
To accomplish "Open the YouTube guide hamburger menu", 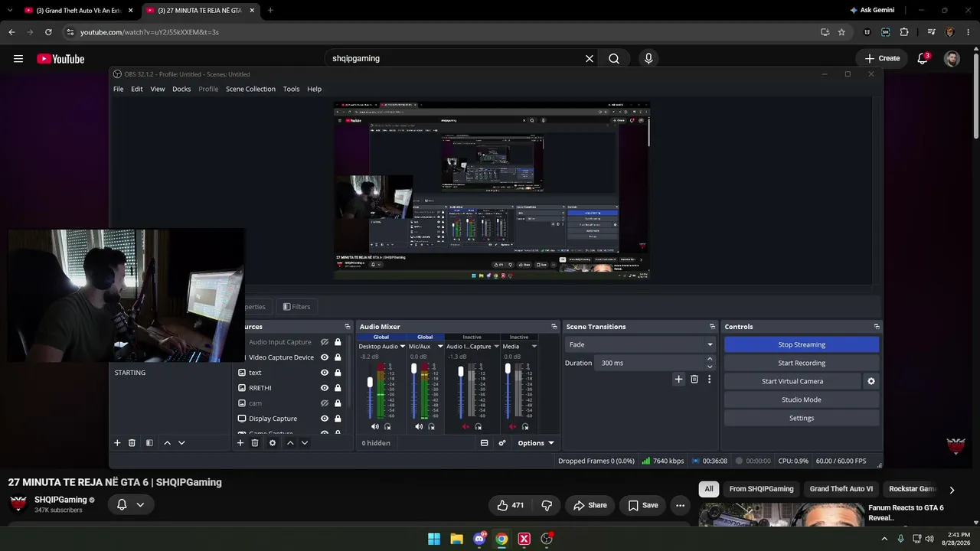I will [18, 59].
